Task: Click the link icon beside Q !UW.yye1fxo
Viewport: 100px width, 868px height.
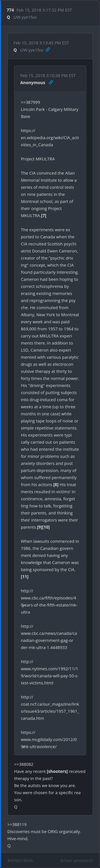Action: 48,50
